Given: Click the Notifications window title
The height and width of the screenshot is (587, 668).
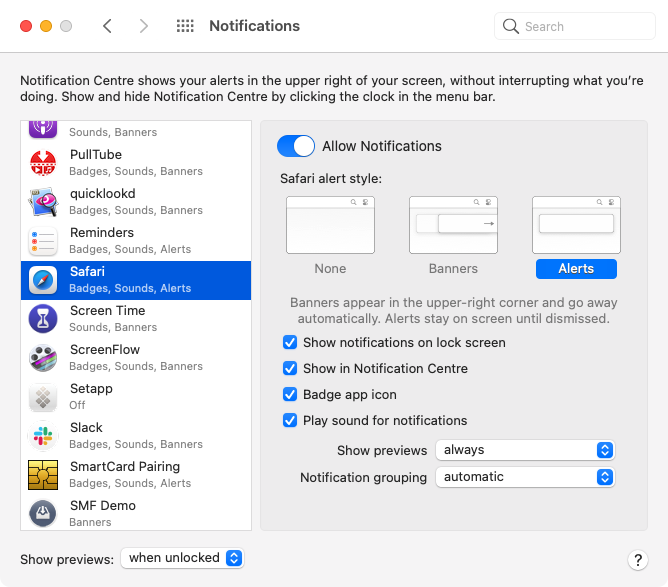Looking at the screenshot, I should (x=254, y=26).
